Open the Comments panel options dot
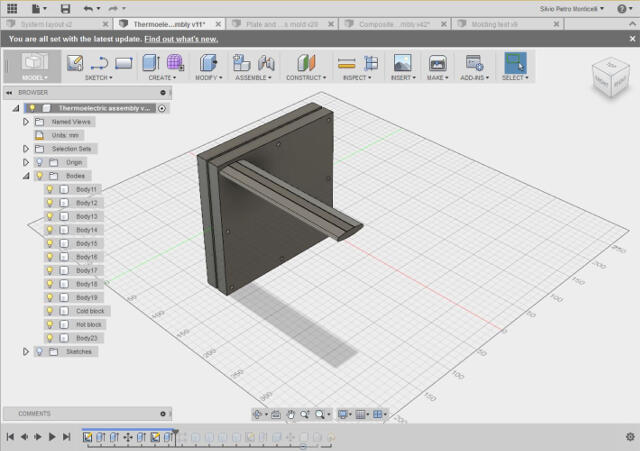 point(163,414)
